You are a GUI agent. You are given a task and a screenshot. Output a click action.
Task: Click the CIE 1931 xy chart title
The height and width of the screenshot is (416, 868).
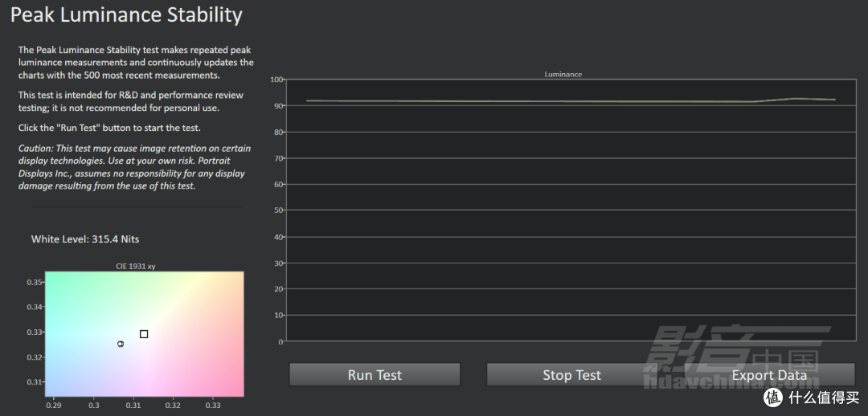coord(136,266)
